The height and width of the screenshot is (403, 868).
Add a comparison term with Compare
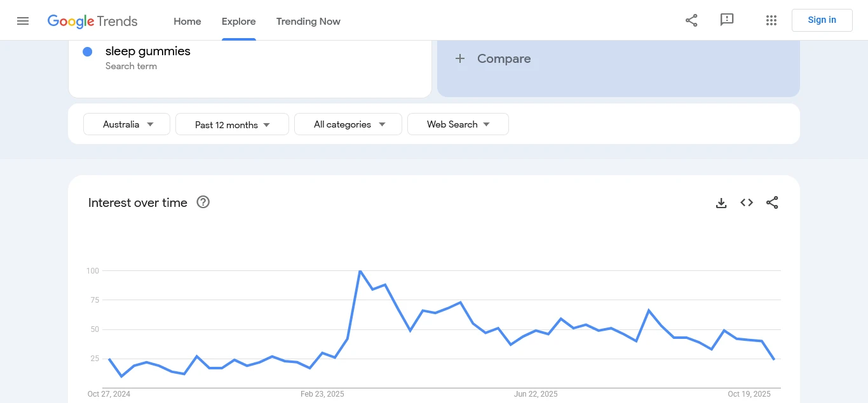point(493,59)
